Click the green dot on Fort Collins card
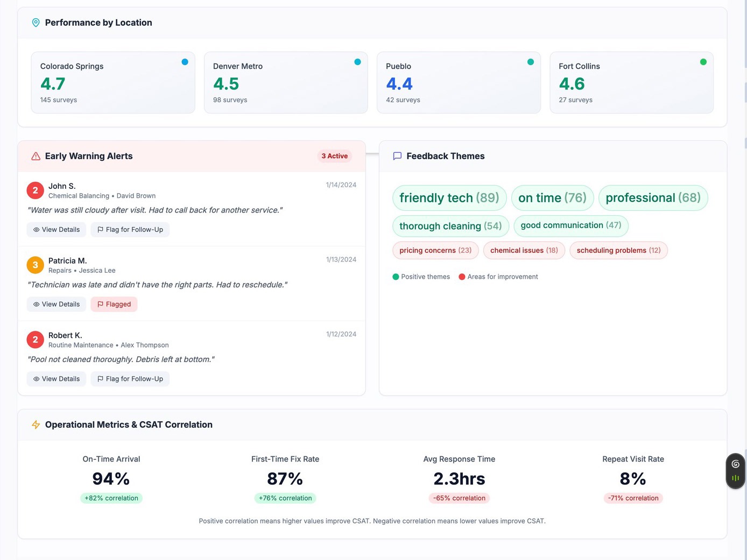 [703, 62]
